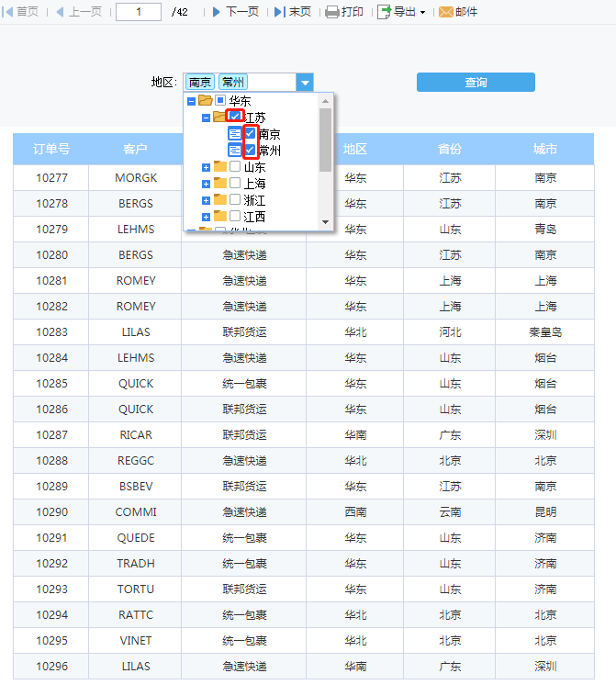616x696 pixels.
Task: Select the 山东 tree label
Action: [x=254, y=167]
